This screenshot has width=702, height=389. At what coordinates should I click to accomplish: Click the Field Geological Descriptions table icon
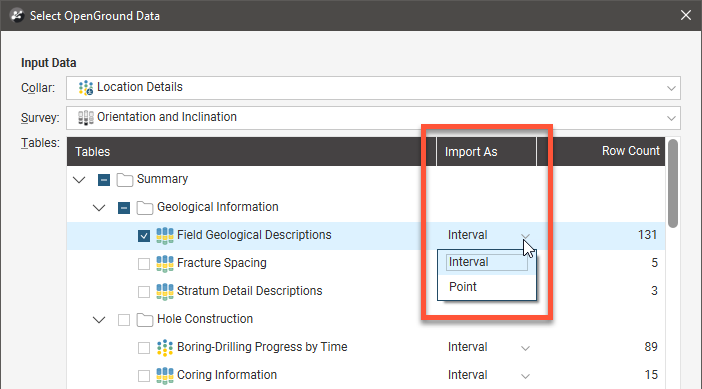(x=165, y=235)
